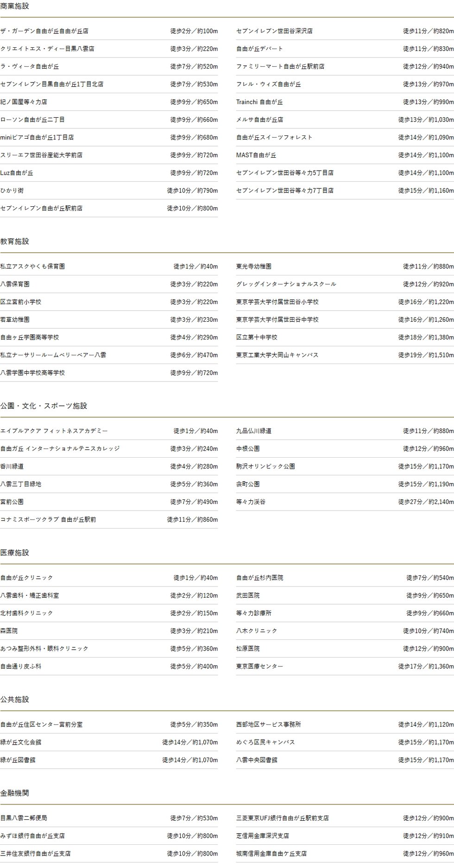Screen dimensions: 454x868
Task: Select 緑が丘図書館 row
Action: click(x=109, y=760)
